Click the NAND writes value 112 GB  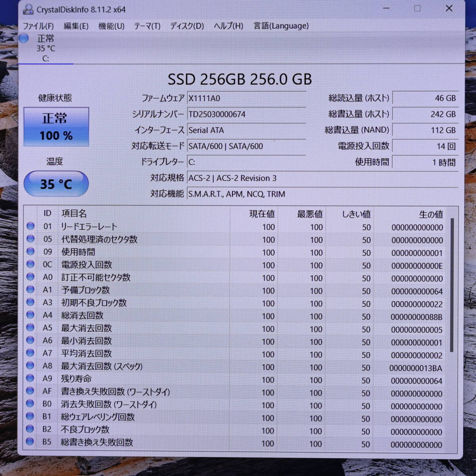point(425,130)
